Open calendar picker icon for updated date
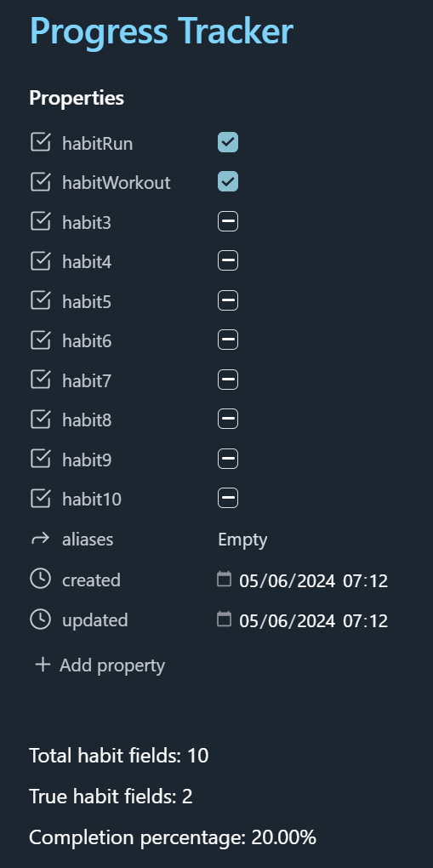 pyautogui.click(x=224, y=619)
